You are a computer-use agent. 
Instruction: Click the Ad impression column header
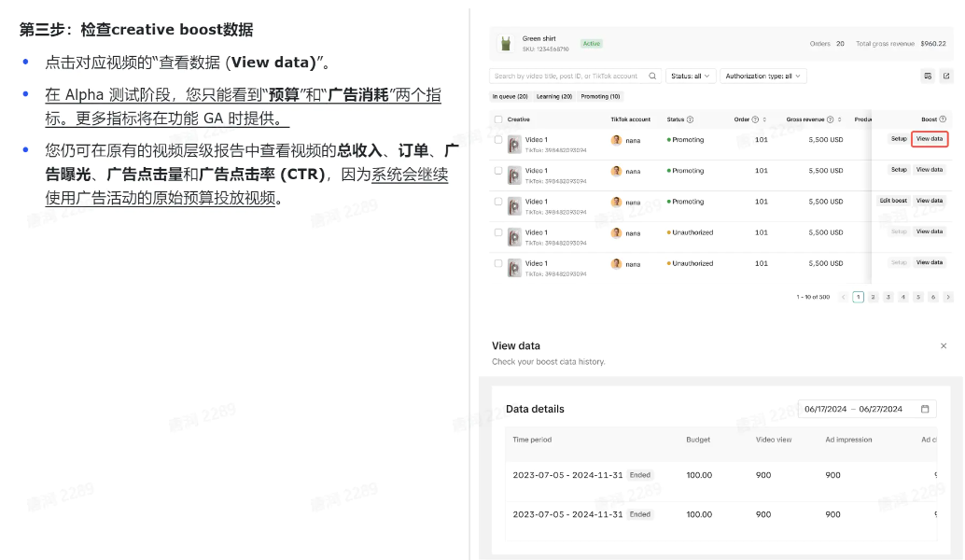point(848,440)
